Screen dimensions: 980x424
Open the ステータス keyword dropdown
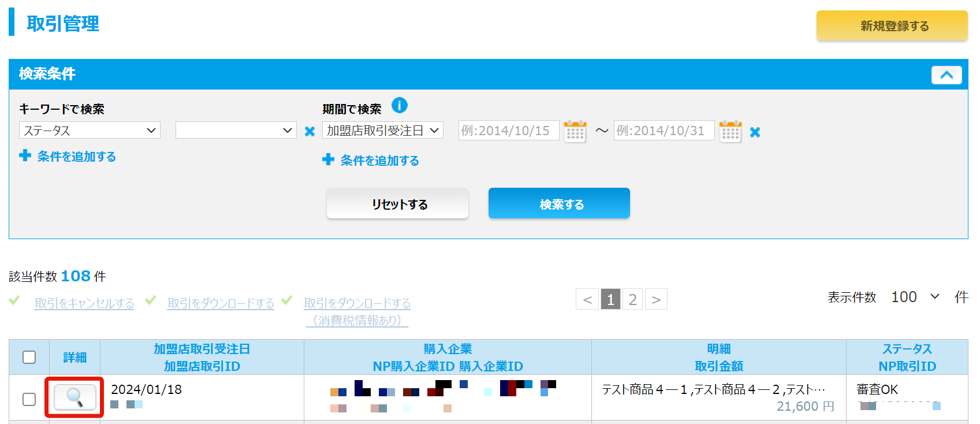point(90,131)
